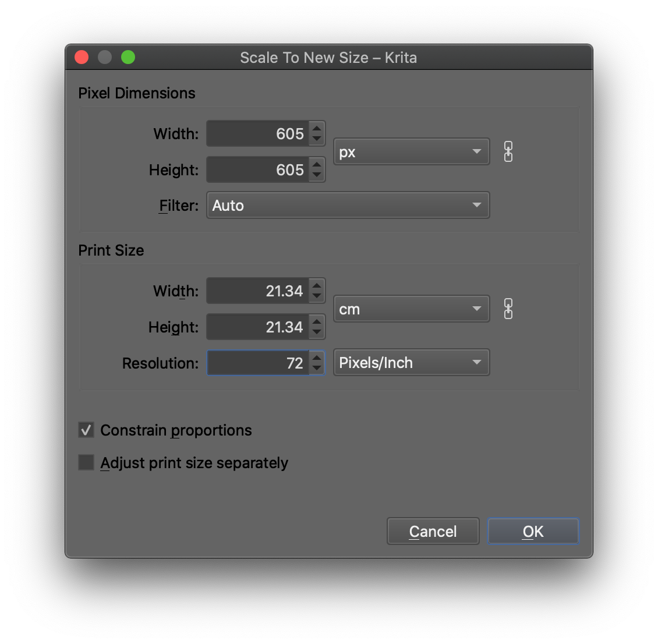Decrease pixel Width with the down arrow
This screenshot has height=644, width=658.
pyautogui.click(x=317, y=139)
